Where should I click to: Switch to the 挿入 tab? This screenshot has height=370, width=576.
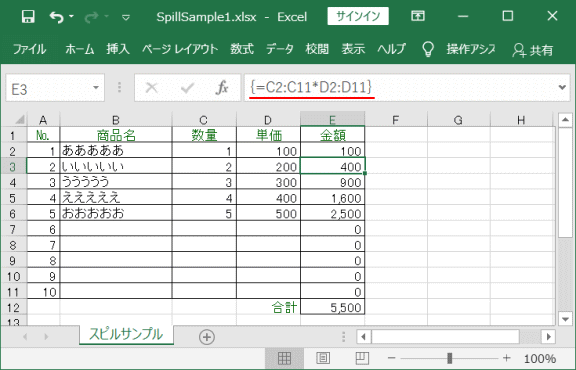tap(118, 49)
